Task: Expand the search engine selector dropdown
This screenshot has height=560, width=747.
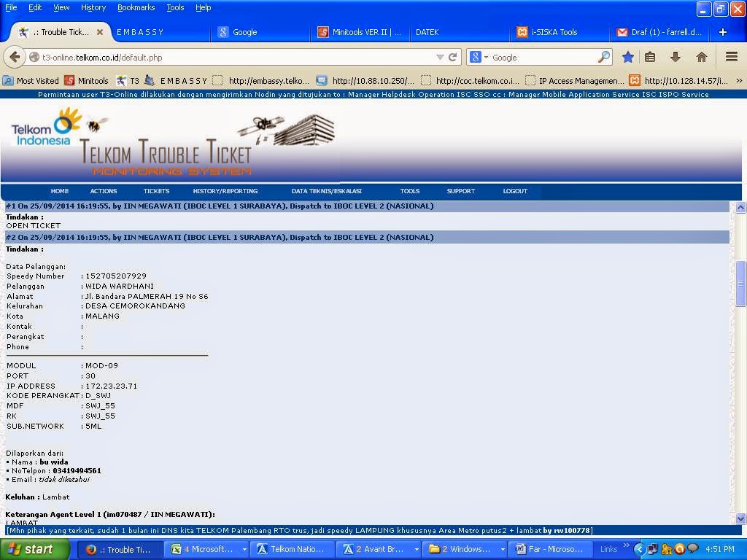Action: (479, 57)
